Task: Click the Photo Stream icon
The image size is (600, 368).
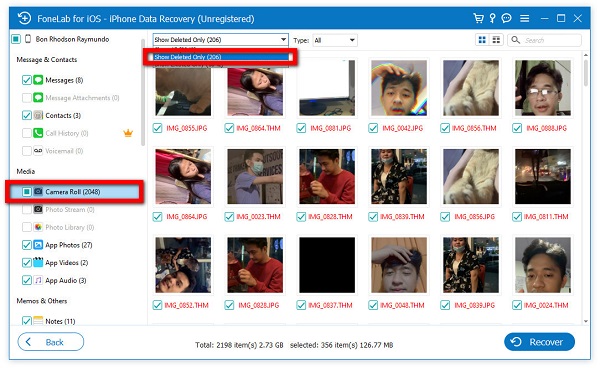Action: coord(38,209)
